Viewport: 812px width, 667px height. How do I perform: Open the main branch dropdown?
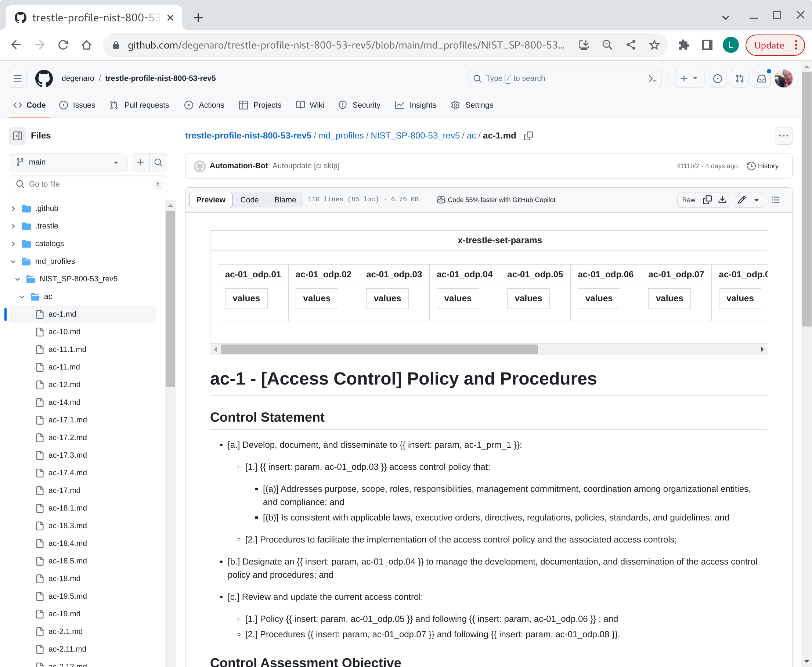pos(68,162)
